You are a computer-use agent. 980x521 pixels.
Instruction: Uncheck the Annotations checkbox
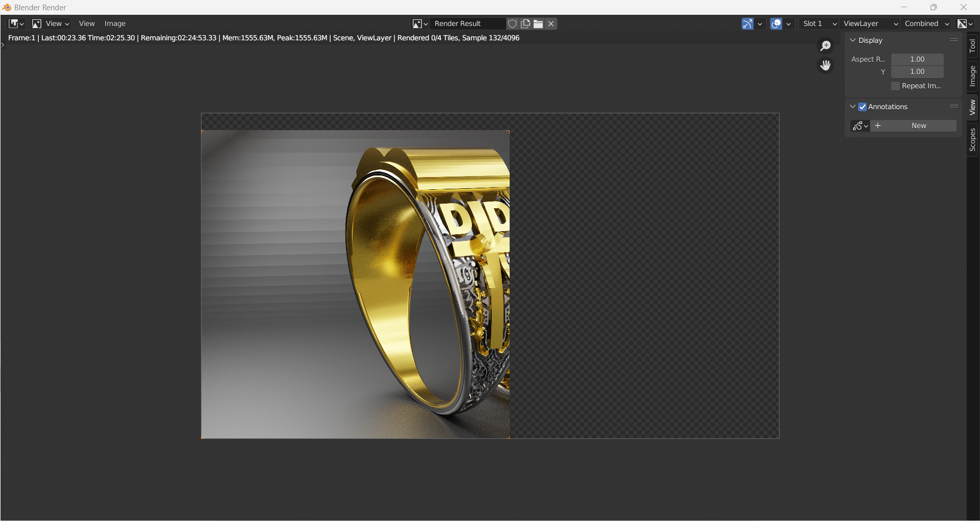[863, 107]
